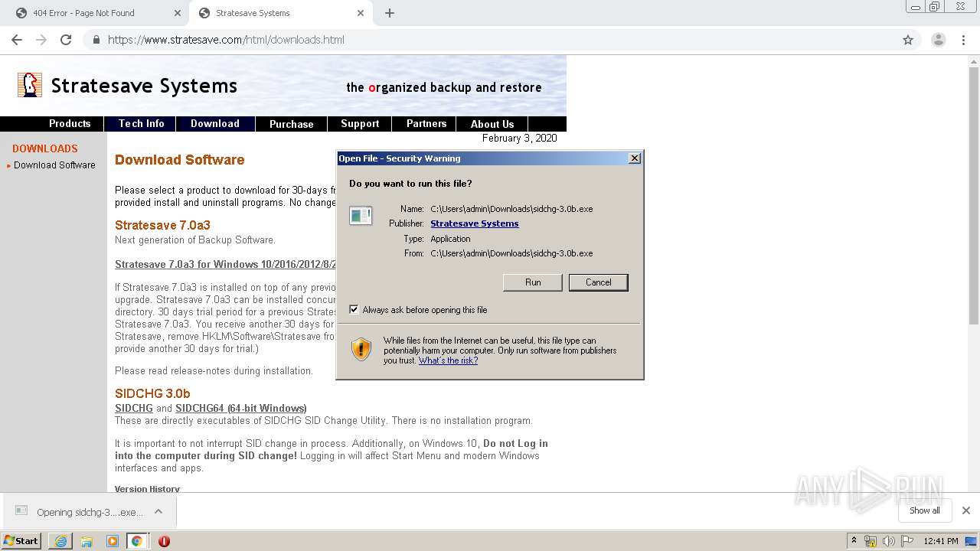This screenshot has height=551, width=980.
Task: Reload the Stratesave downloads page
Action: (x=66, y=40)
